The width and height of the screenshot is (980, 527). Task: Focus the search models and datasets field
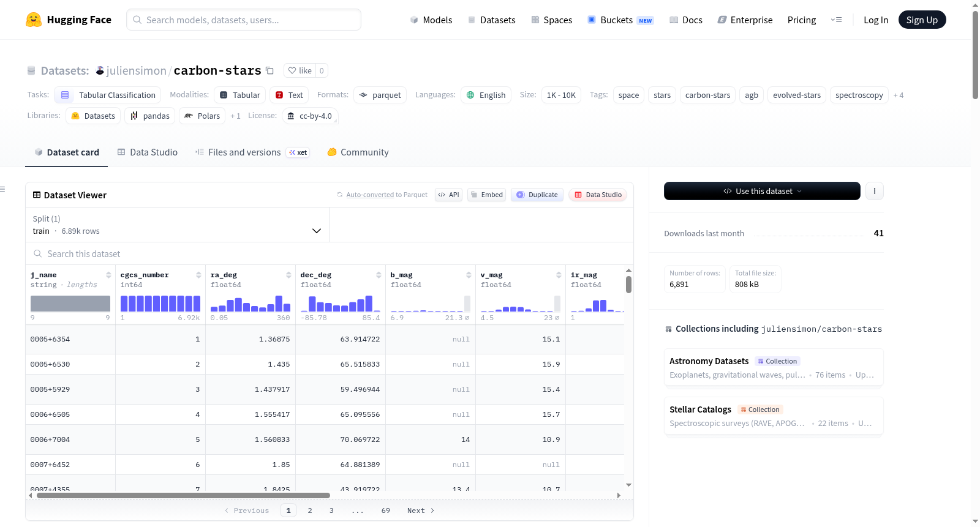pos(244,20)
